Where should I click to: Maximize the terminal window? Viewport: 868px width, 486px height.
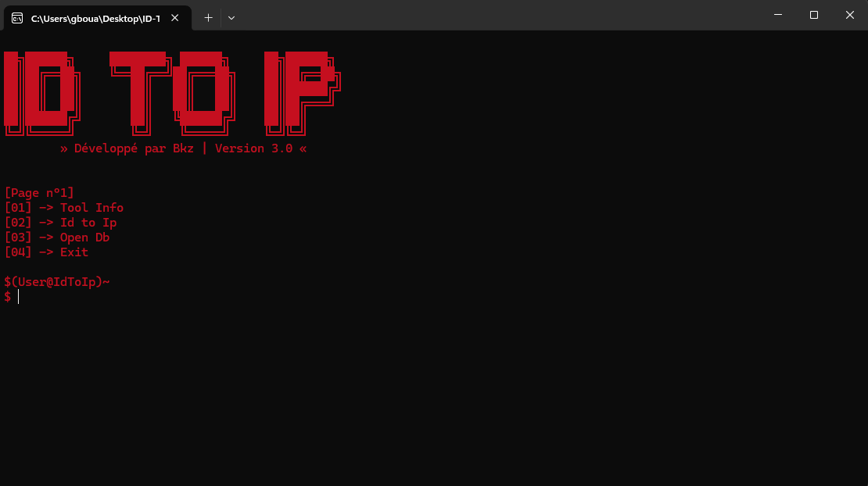(x=814, y=15)
